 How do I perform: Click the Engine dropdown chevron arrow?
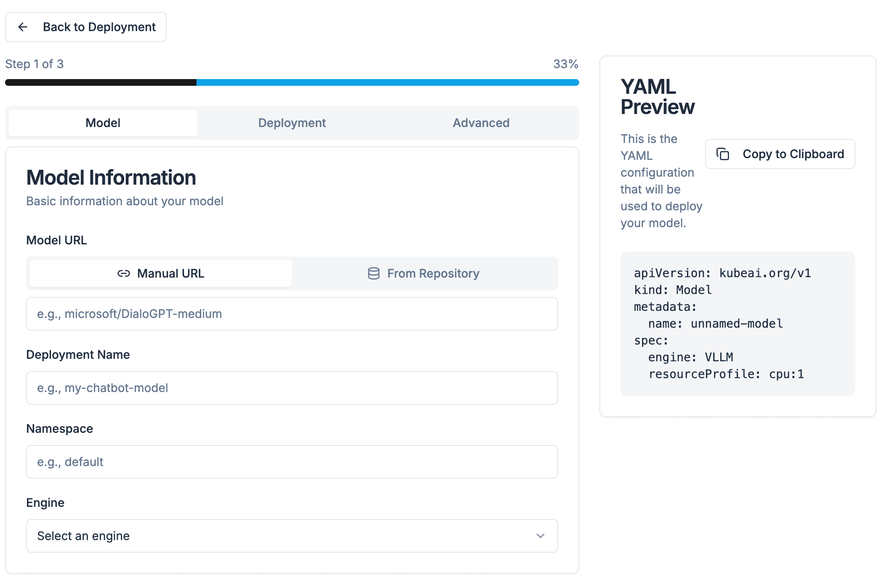tap(540, 536)
